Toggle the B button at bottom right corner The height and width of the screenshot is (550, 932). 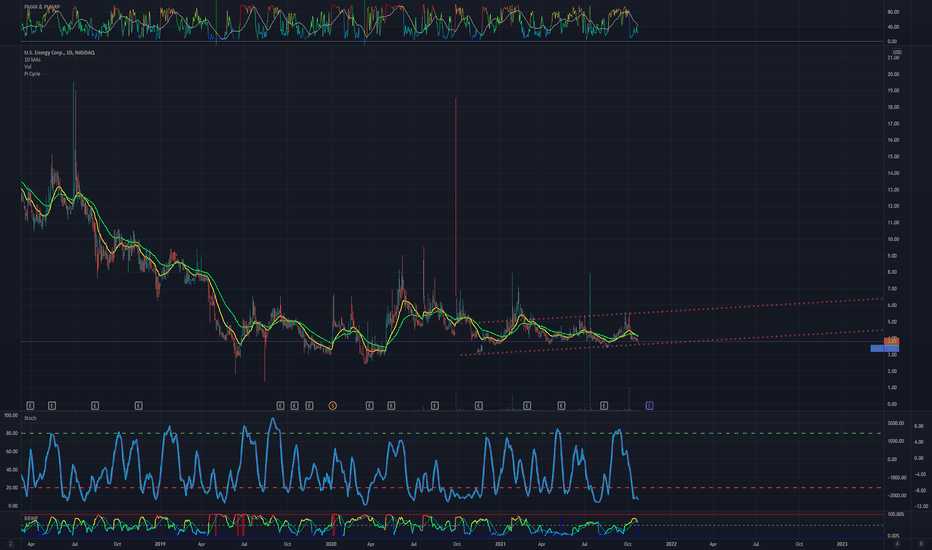point(921,543)
